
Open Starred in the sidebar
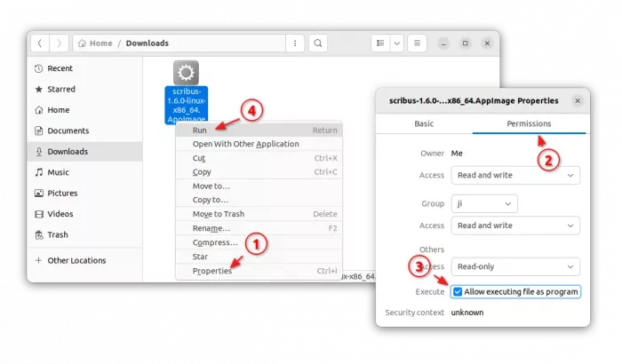pyautogui.click(x=60, y=90)
